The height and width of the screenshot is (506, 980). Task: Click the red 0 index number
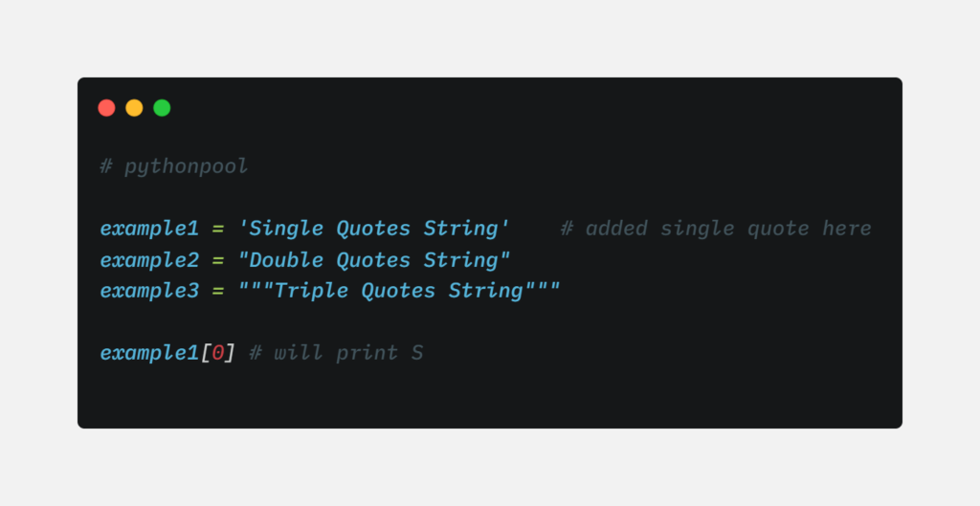pyautogui.click(x=218, y=353)
